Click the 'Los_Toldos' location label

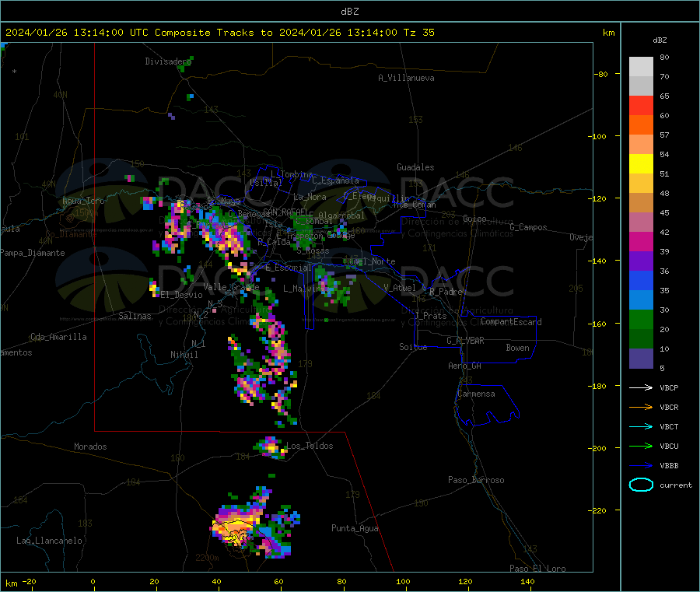310,446
